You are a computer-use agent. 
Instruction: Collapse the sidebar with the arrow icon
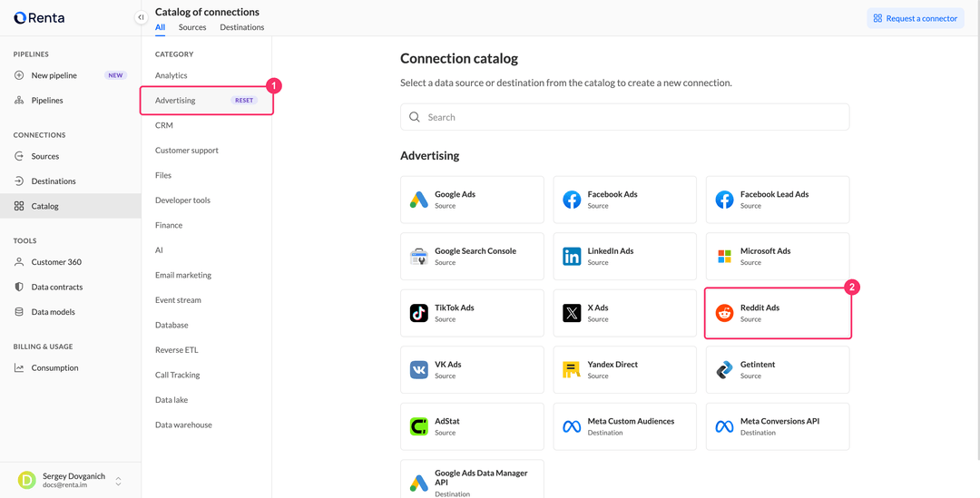pos(142,17)
